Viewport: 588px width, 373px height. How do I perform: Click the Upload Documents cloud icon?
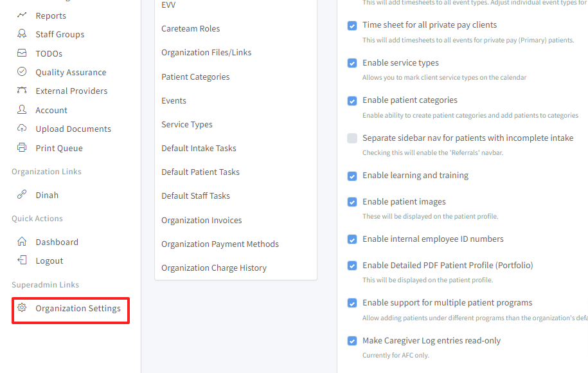point(22,129)
